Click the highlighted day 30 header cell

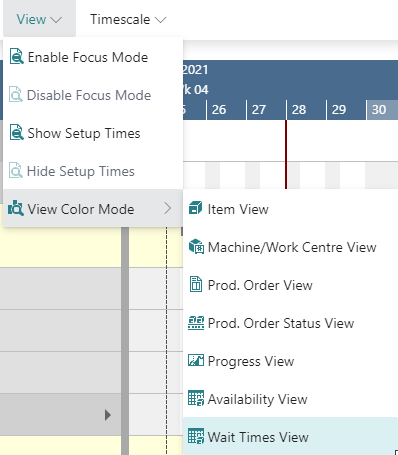pos(382,110)
